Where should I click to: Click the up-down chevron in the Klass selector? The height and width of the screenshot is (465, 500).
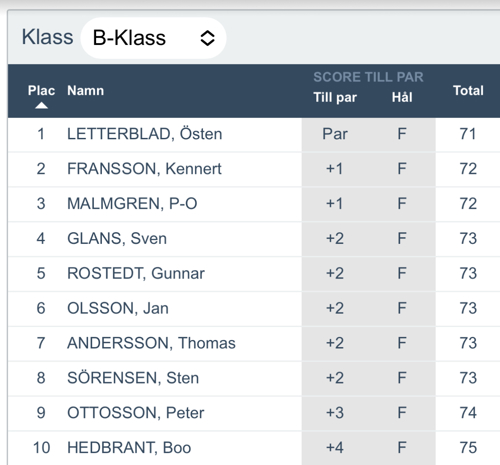pos(207,38)
